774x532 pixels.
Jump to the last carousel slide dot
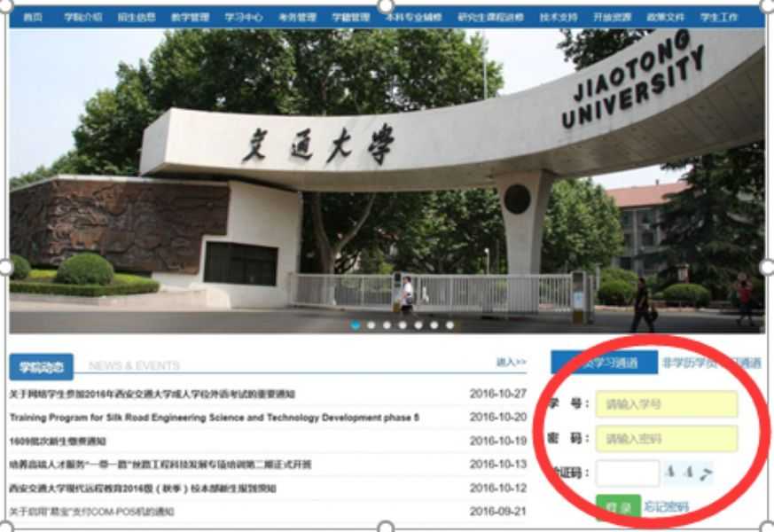[x=450, y=325]
